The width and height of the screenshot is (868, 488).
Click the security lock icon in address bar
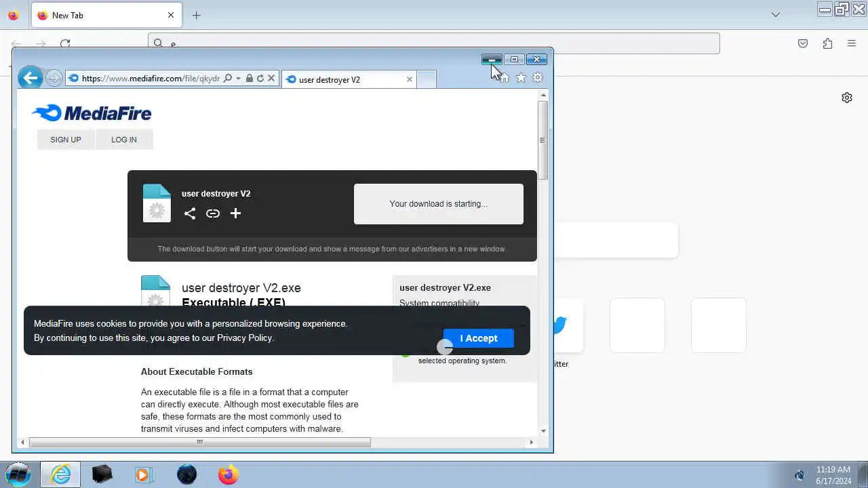point(250,79)
